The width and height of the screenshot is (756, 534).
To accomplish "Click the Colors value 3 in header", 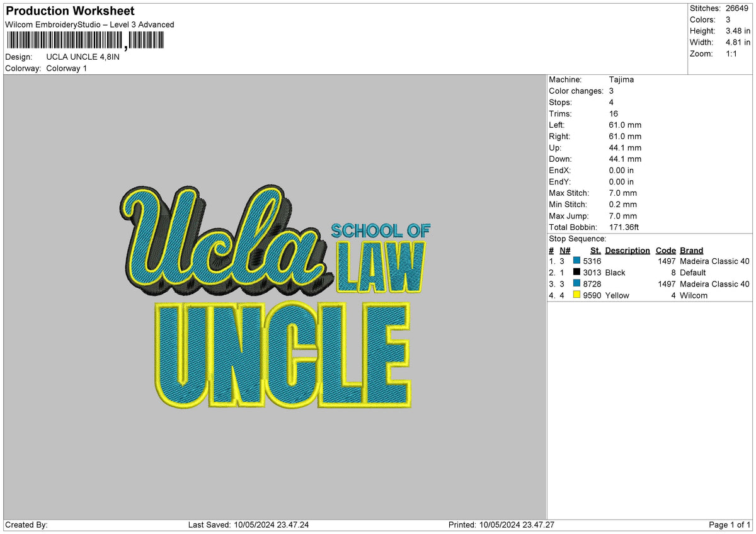I will (729, 20).
